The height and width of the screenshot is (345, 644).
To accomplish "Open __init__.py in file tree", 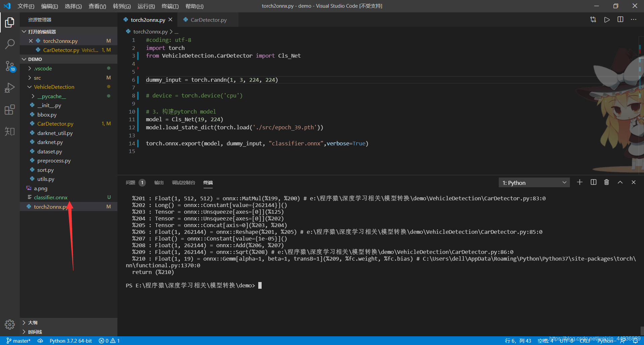I will [x=68, y=105].
